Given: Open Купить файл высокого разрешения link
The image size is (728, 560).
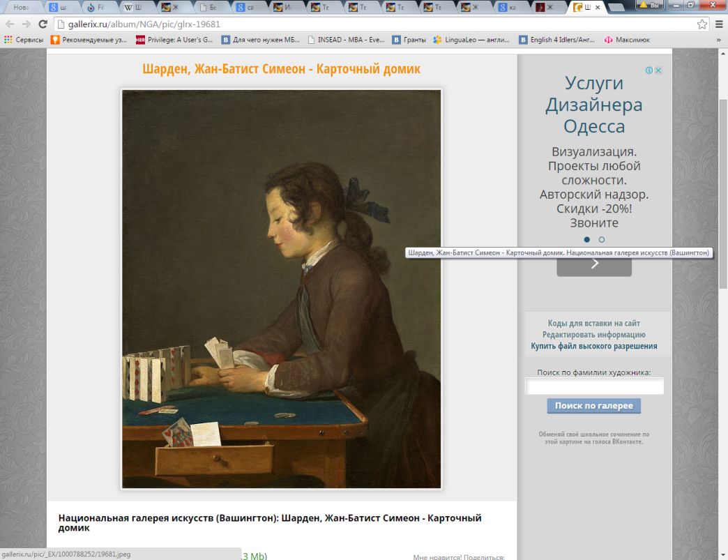Looking at the screenshot, I should [594, 346].
